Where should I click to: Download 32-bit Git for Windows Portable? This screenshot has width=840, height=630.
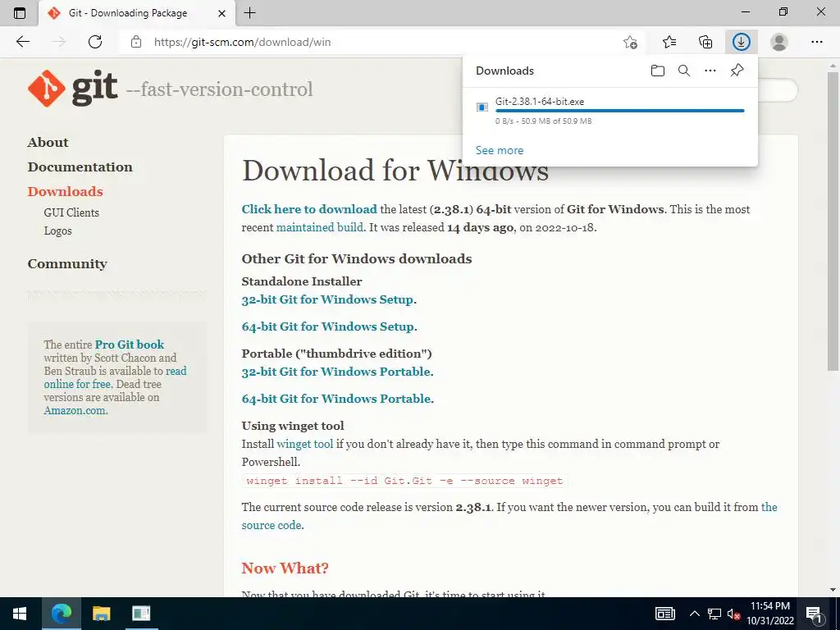tap(336, 372)
